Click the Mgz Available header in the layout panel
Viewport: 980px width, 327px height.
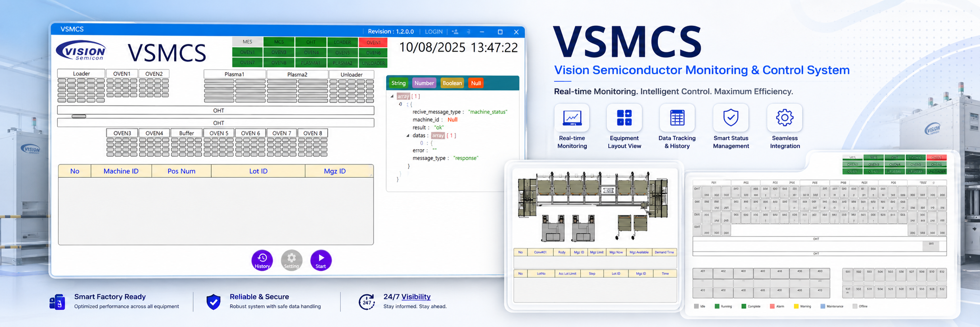639,252
